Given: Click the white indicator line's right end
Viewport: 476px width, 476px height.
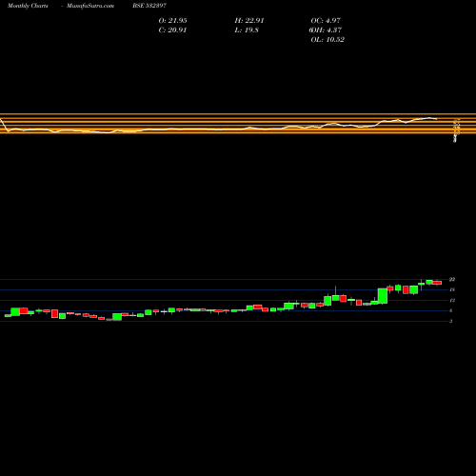Looking at the screenshot, I should click(437, 119).
